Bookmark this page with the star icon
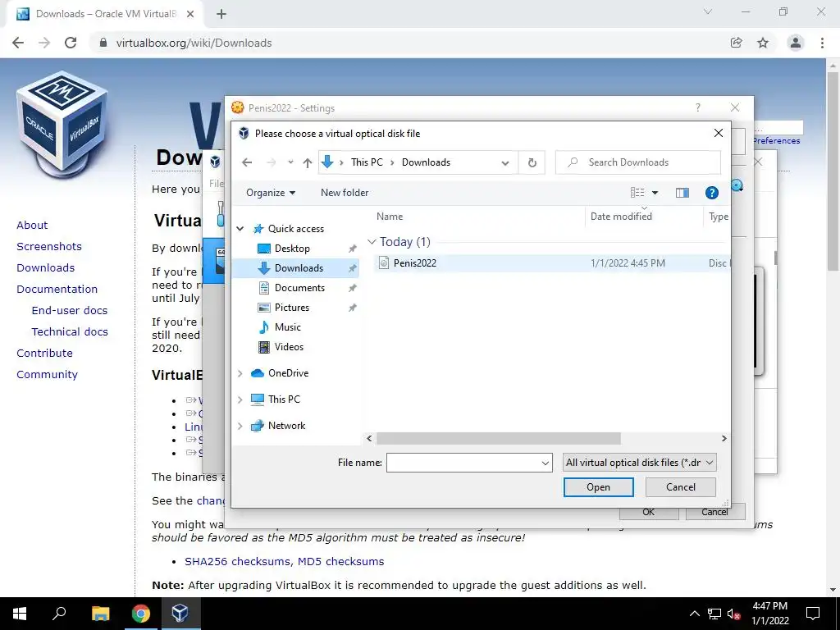Viewport: 840px width, 630px height. (x=763, y=43)
